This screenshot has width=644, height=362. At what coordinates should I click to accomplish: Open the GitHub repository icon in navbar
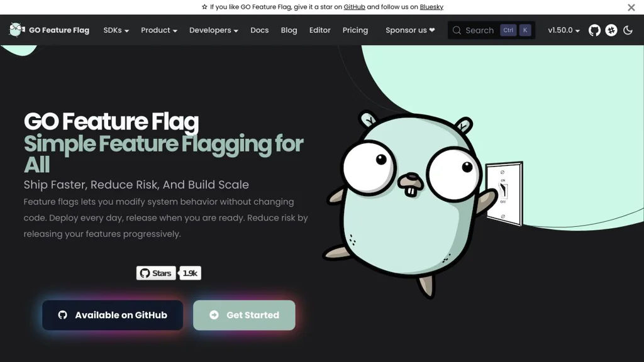click(x=594, y=30)
